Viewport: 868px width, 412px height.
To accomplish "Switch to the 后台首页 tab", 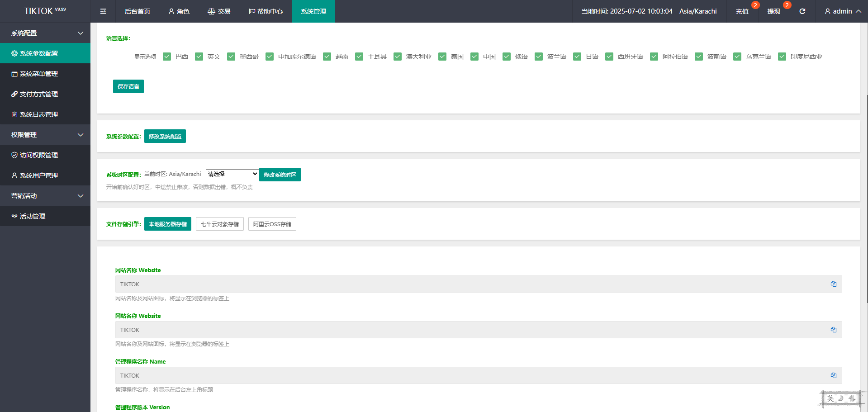I will 138,11.
